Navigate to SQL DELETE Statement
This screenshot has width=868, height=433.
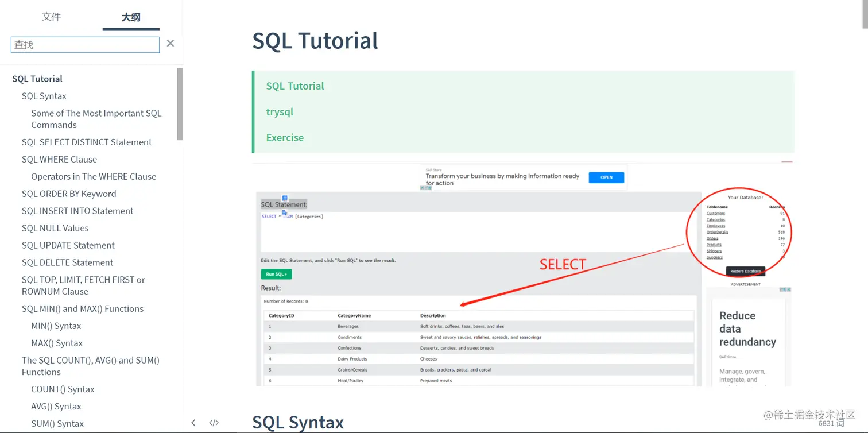(x=67, y=262)
